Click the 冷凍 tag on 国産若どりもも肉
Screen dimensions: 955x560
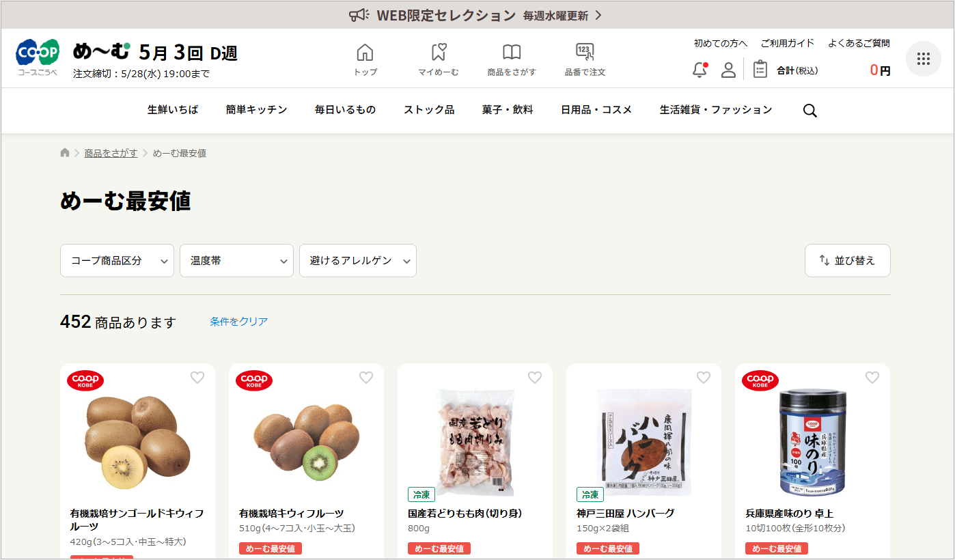coord(421,494)
